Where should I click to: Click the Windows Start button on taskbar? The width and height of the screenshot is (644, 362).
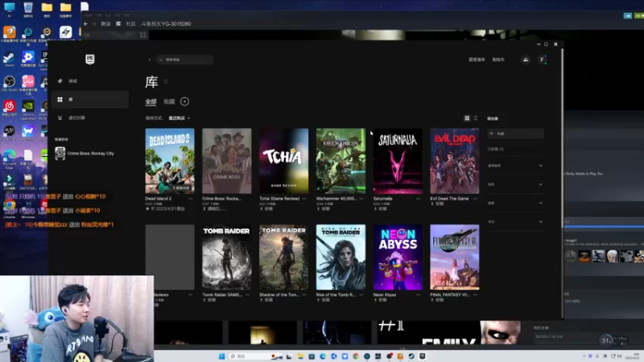222,356
